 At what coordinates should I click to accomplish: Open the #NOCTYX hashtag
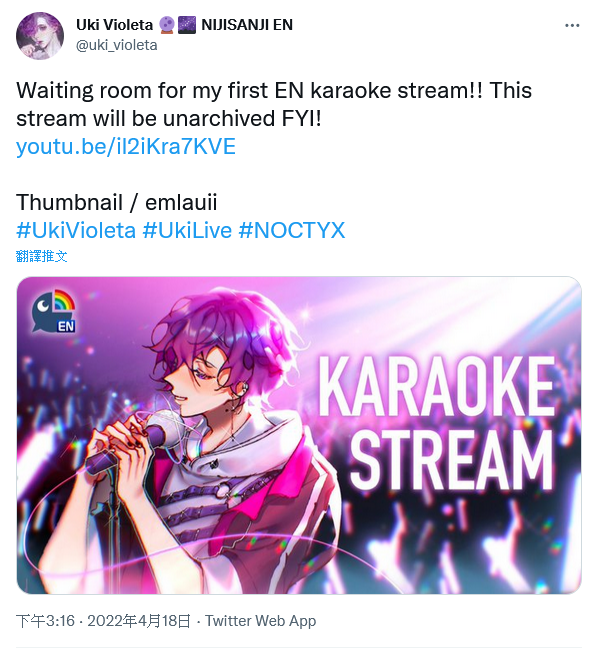point(292,230)
